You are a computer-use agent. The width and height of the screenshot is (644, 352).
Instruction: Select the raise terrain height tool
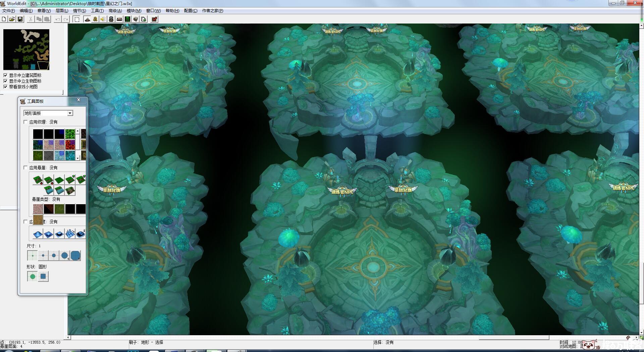pyautogui.click(x=38, y=233)
